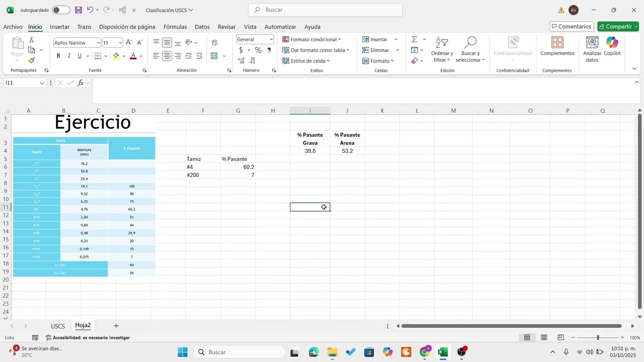This screenshot has height=362, width=644.
Task: Add a new sheet with plus
Action: tap(116, 326)
